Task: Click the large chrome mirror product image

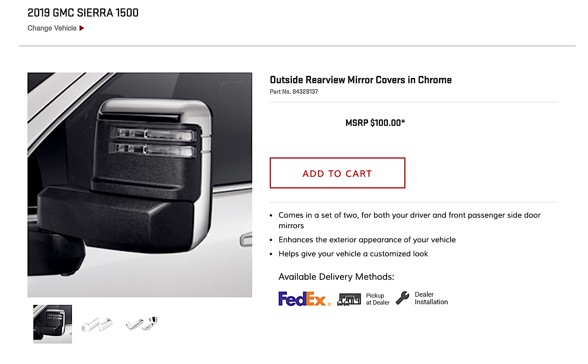Action: tap(140, 185)
